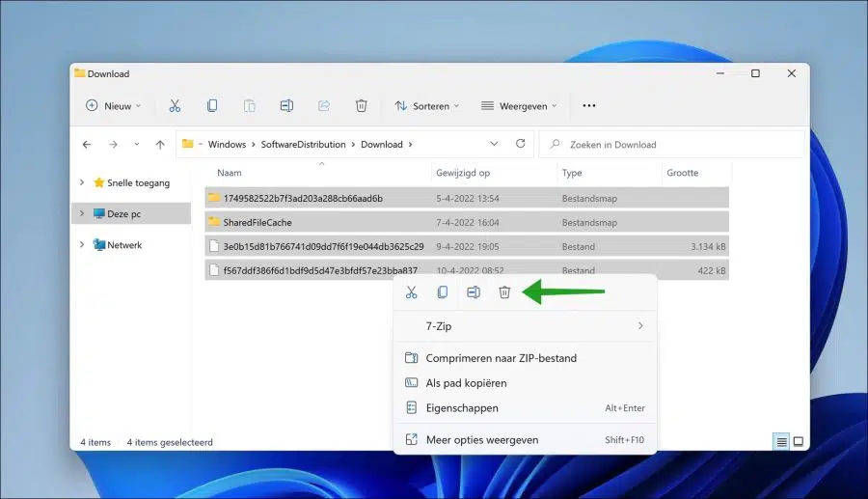
Task: Click the Rename icon in context menu
Action: [x=474, y=292]
